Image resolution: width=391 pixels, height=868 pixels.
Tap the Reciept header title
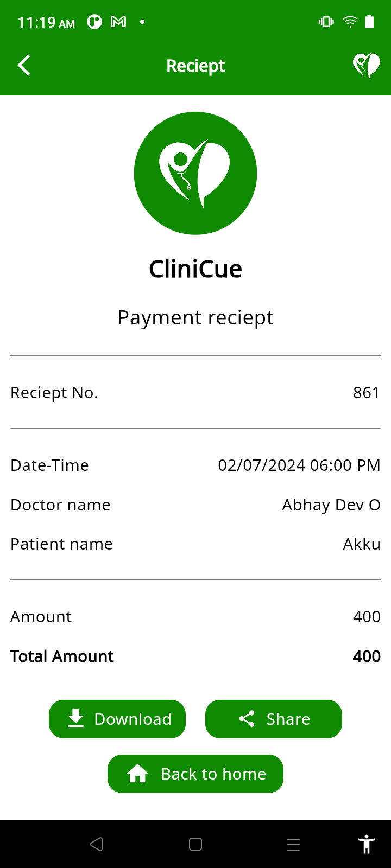(195, 66)
